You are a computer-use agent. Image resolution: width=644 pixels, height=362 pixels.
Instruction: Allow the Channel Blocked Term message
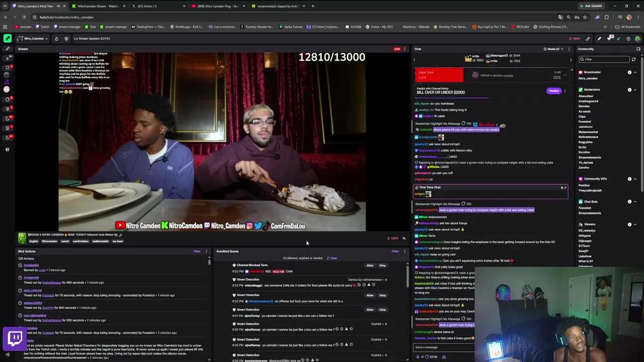click(370, 265)
